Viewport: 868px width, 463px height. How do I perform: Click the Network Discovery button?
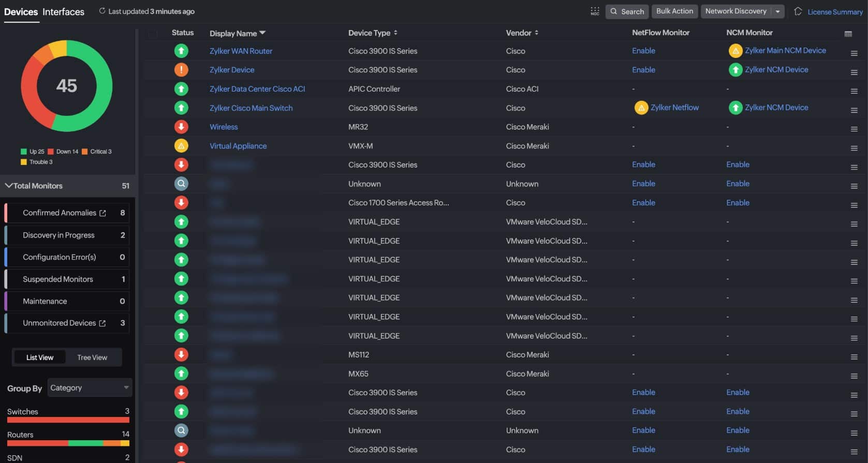tap(735, 11)
